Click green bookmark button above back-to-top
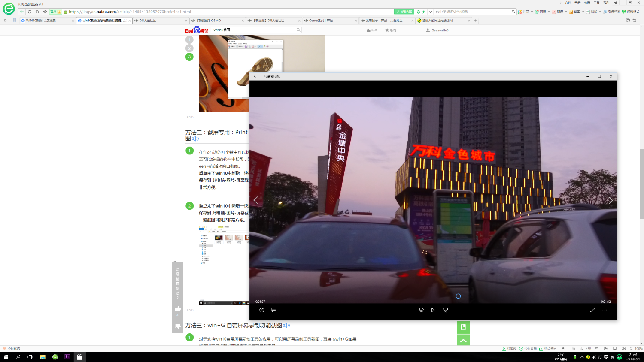 463,327
